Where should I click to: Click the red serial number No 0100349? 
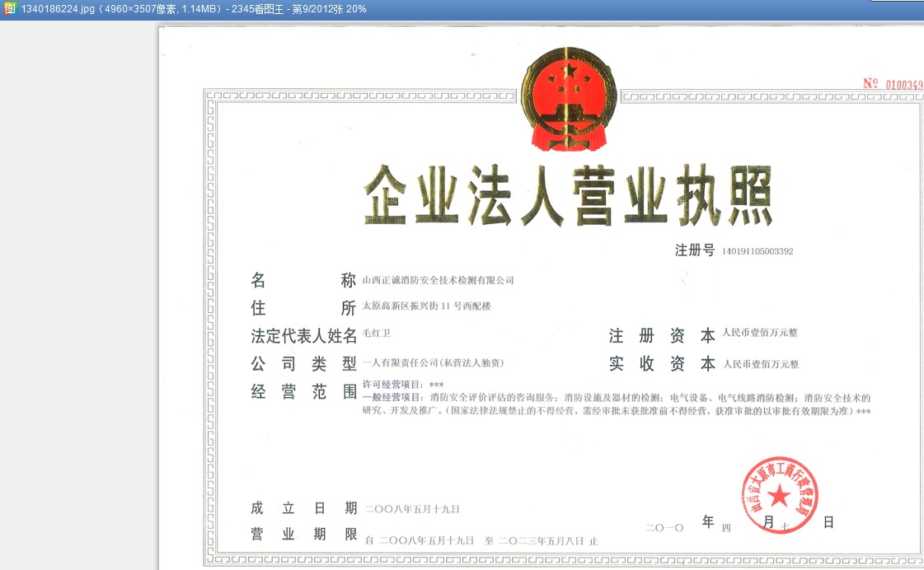[x=894, y=84]
